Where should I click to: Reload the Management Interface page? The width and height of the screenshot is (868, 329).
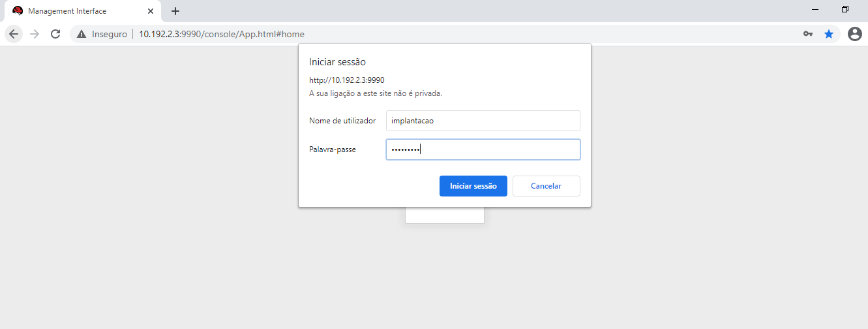(55, 34)
